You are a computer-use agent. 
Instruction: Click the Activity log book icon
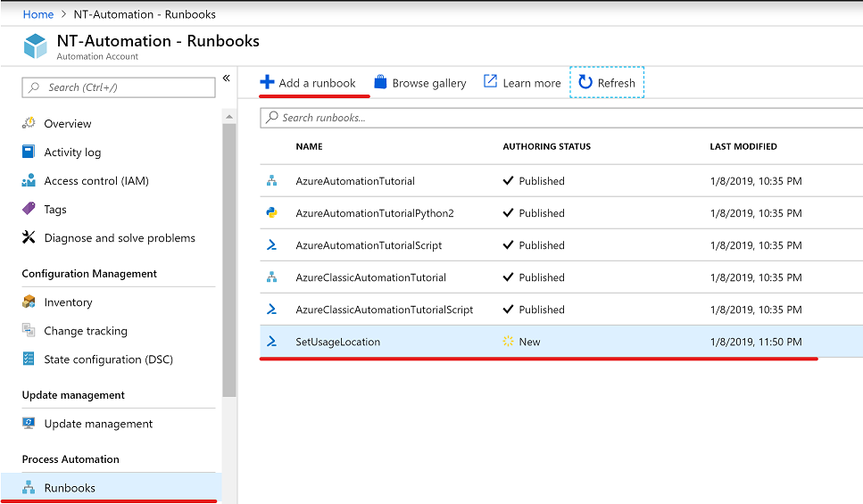[29, 152]
